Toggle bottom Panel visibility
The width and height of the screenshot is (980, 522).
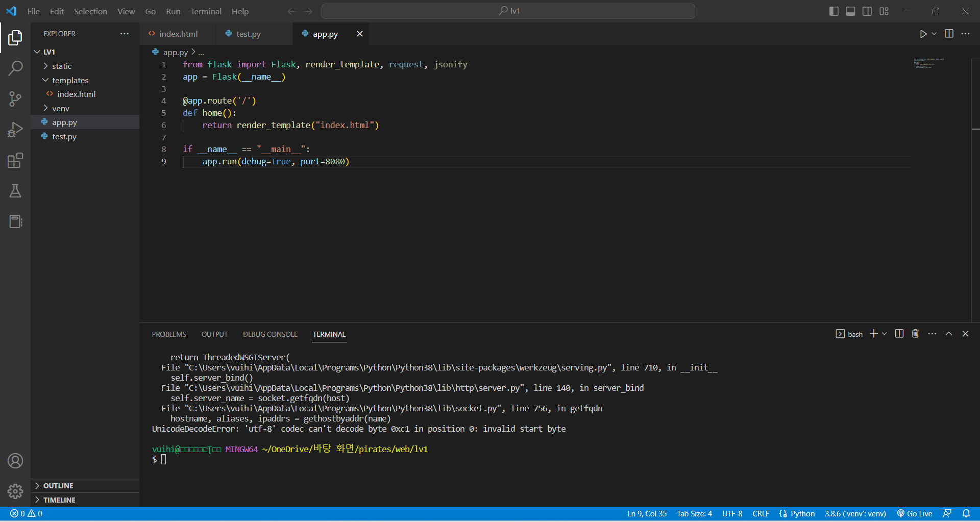(x=850, y=11)
